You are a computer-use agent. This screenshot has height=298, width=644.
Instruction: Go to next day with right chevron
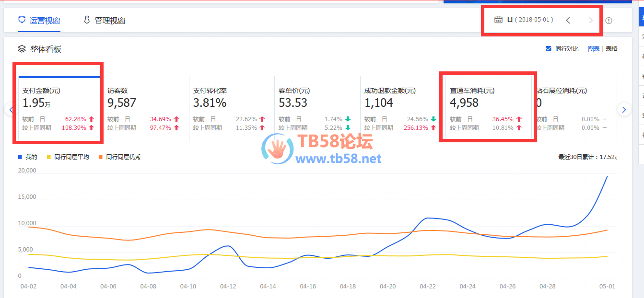tap(591, 20)
